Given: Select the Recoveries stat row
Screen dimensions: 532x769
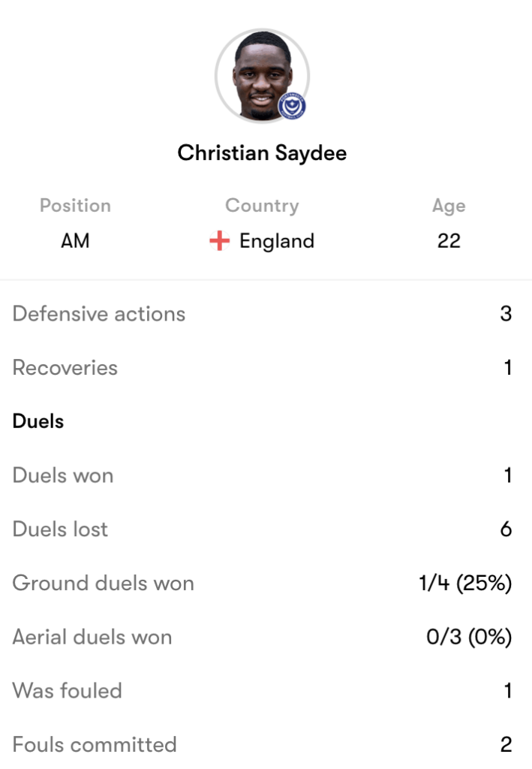Looking at the screenshot, I should [262, 367].
